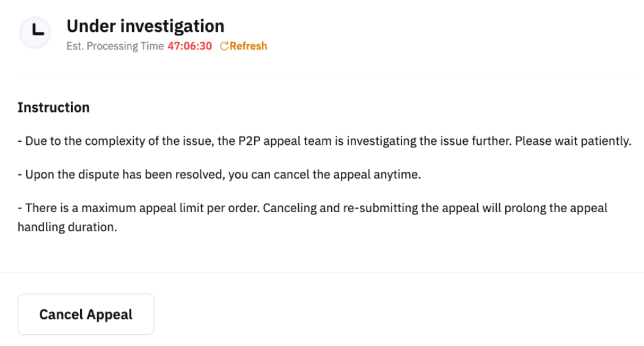Image resolution: width=644 pixels, height=346 pixels.
Task: Click the Cancel Appeal button
Action: [86, 314]
